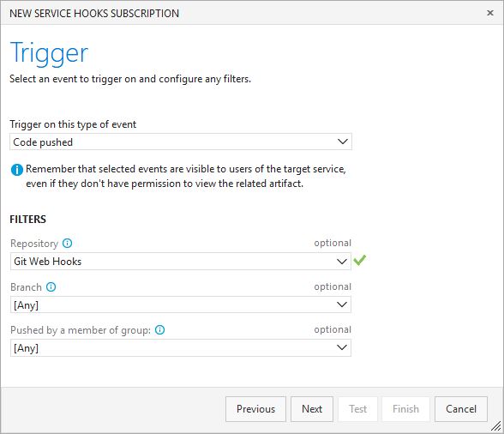
Task: Open the 'Trigger on this type of event' dropdown
Action: pos(343,142)
